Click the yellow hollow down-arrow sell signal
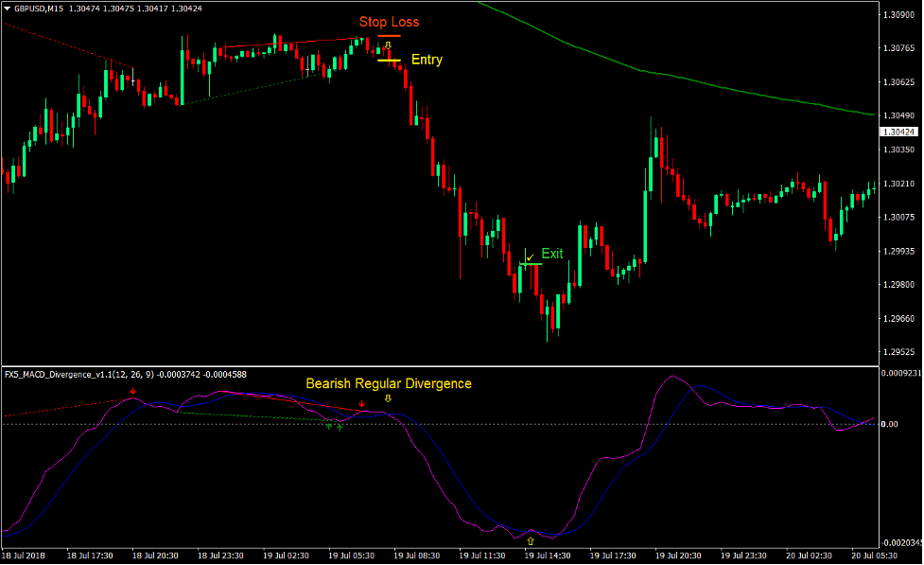The width and height of the screenshot is (924, 565). coord(388,397)
